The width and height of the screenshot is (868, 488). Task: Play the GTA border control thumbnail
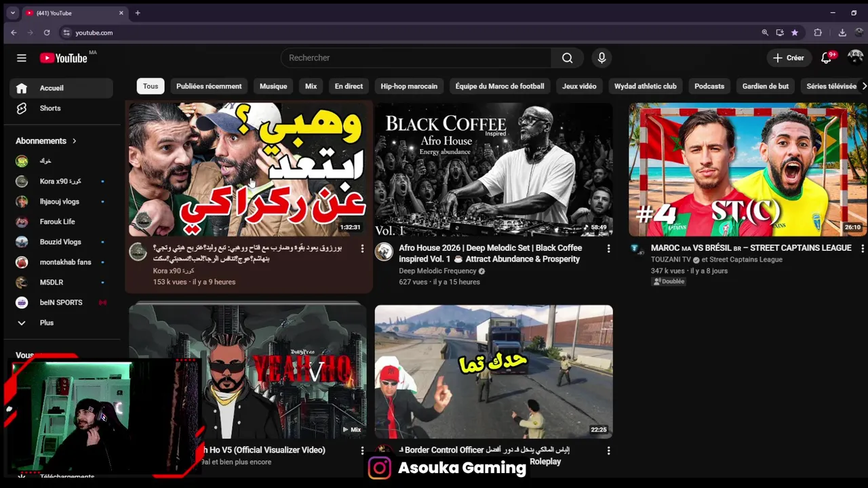[x=494, y=371]
